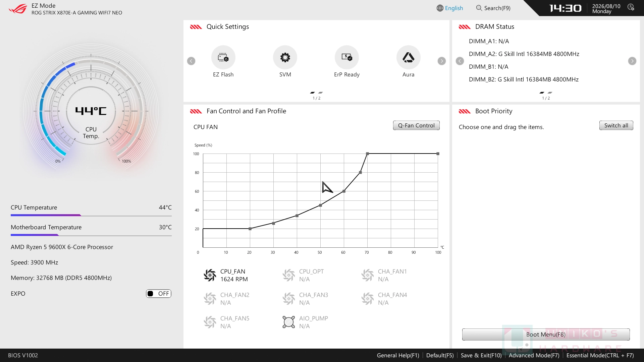The height and width of the screenshot is (362, 644).
Task: Go to previous Quick Settings page
Action: pos(191,61)
